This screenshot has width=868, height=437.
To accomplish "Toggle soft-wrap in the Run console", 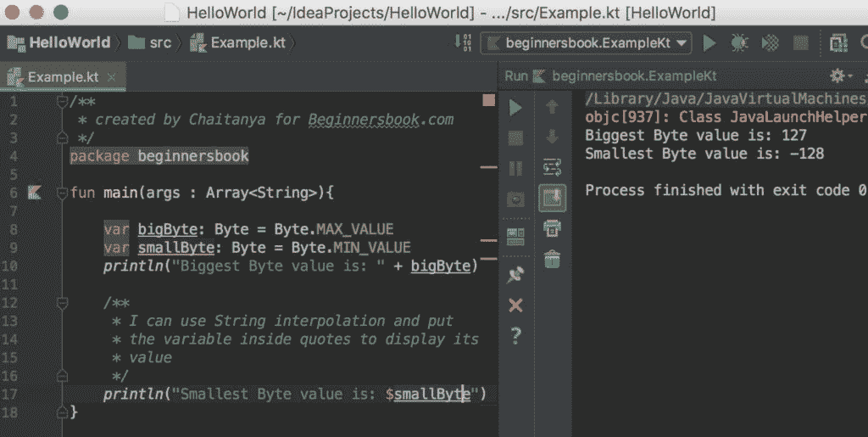I will [552, 167].
